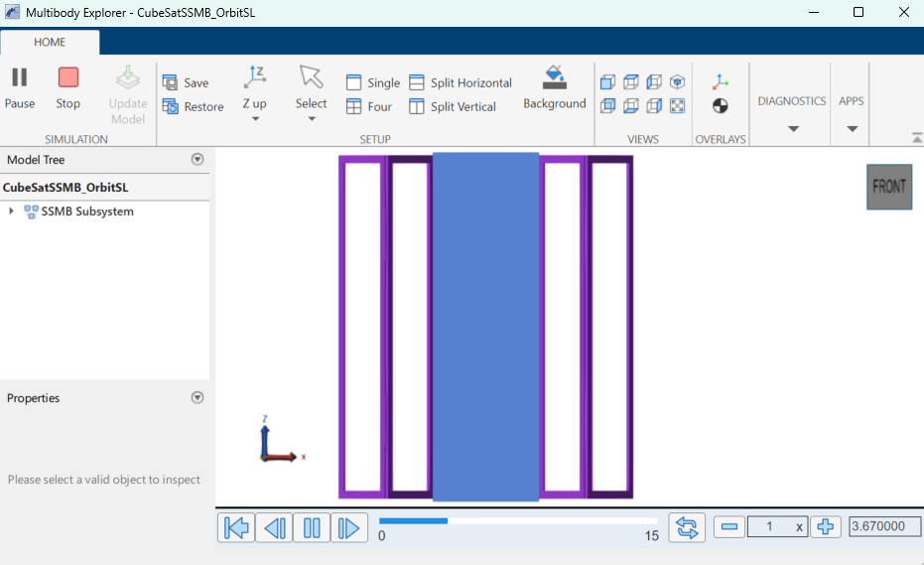Decrease playback speed with minus button
The height and width of the screenshot is (565, 924).
coord(729,526)
